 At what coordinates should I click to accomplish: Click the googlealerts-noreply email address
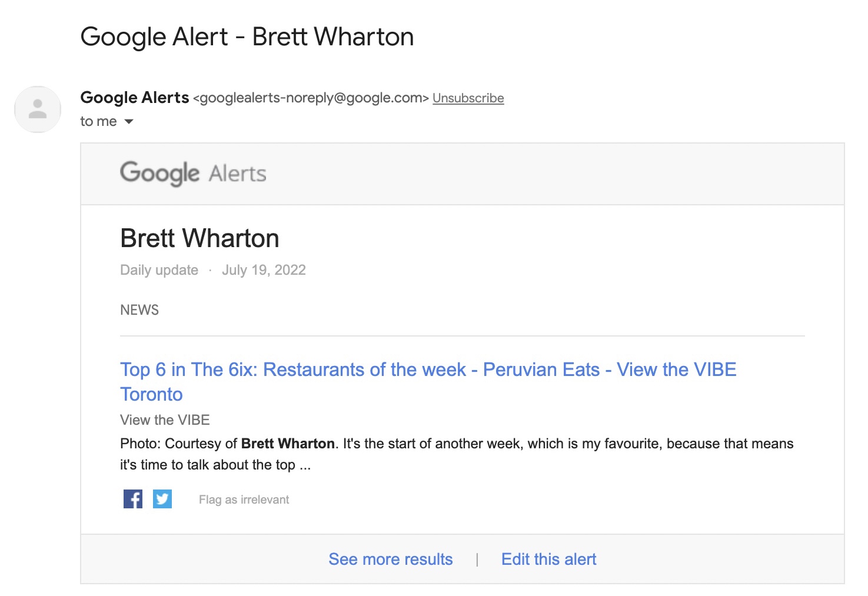pos(311,98)
